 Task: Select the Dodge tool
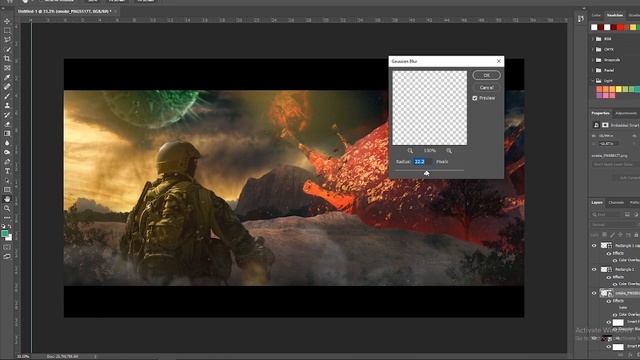7,153
